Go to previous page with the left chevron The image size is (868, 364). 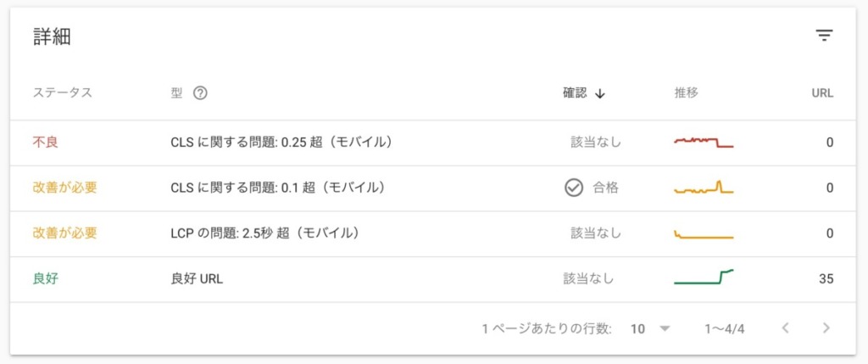(x=785, y=328)
